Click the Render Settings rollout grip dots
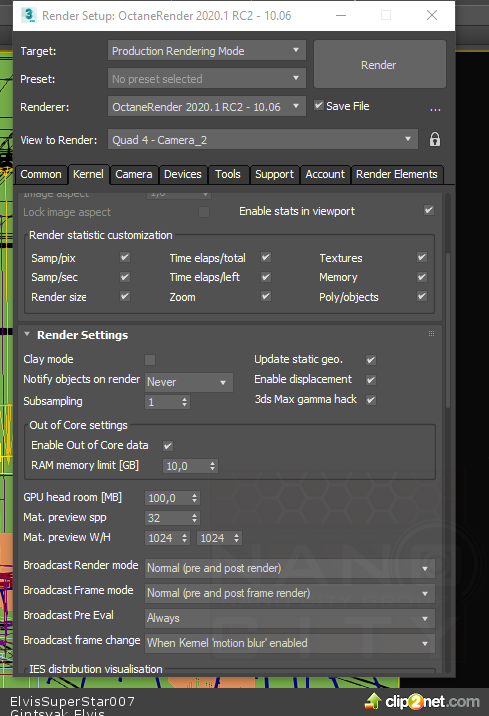Screen dimensions: 489x716 [431, 334]
